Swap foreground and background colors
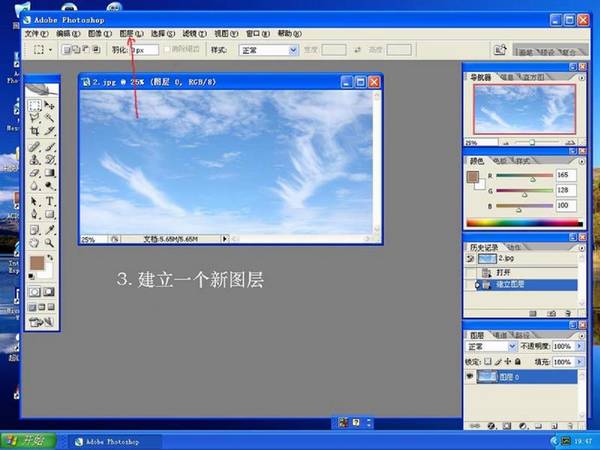 50,258
